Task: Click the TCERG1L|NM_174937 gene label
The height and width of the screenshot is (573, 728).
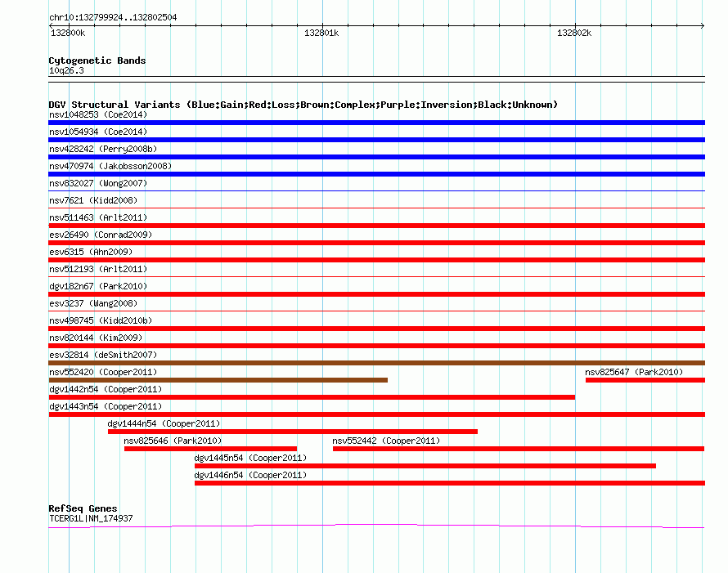Action: [x=91, y=518]
